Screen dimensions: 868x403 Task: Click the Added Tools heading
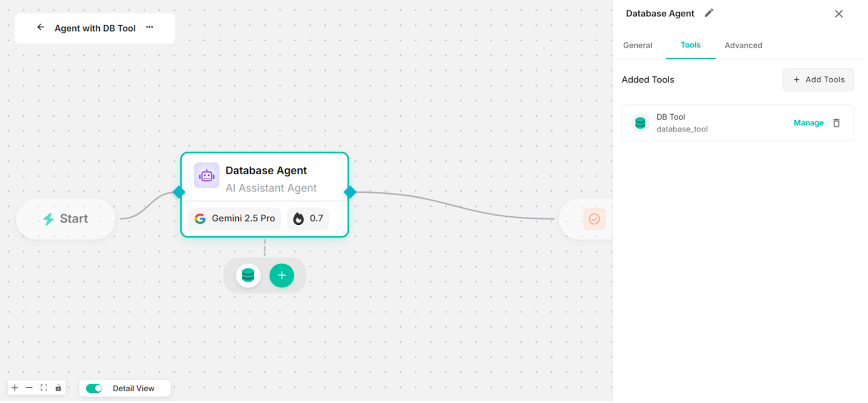(x=648, y=80)
